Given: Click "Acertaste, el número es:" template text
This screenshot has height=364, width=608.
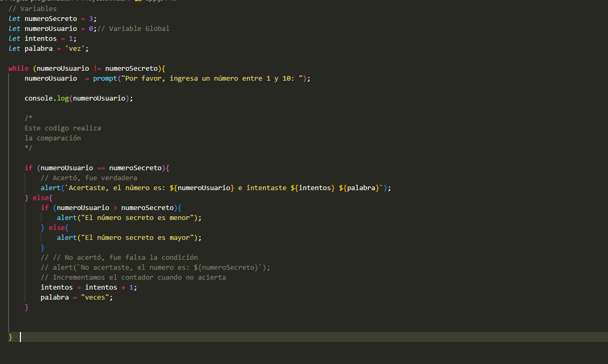Looking at the screenshot, I should click(x=117, y=188).
